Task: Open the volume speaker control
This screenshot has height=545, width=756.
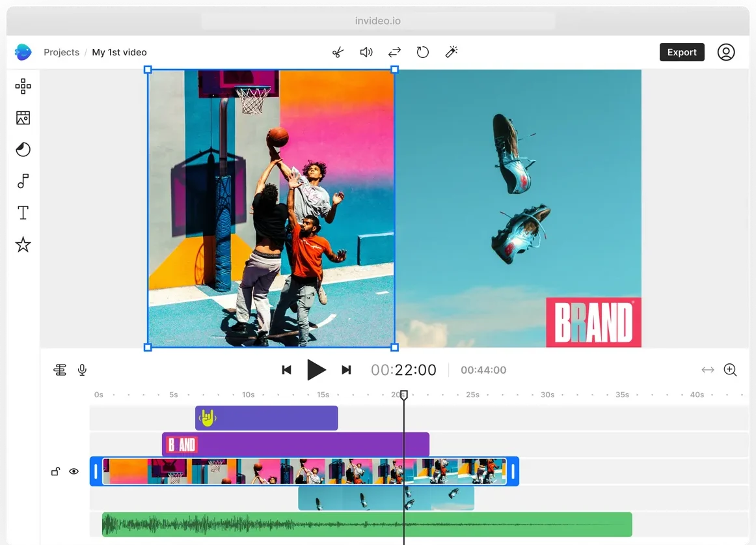Action: tap(366, 52)
